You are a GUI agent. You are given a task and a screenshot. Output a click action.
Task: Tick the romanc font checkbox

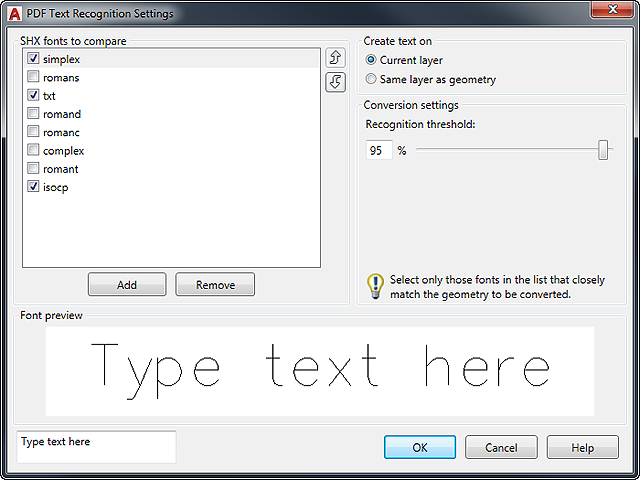pos(33,131)
